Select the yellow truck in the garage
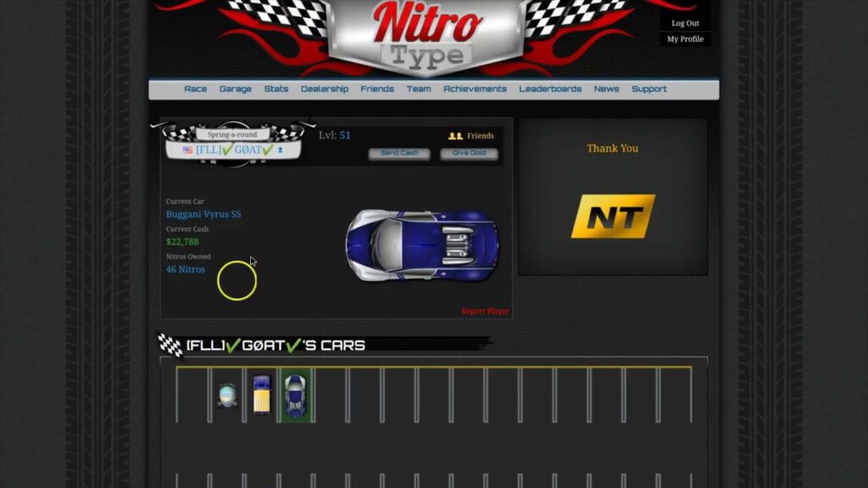The width and height of the screenshot is (868, 488). click(262, 395)
